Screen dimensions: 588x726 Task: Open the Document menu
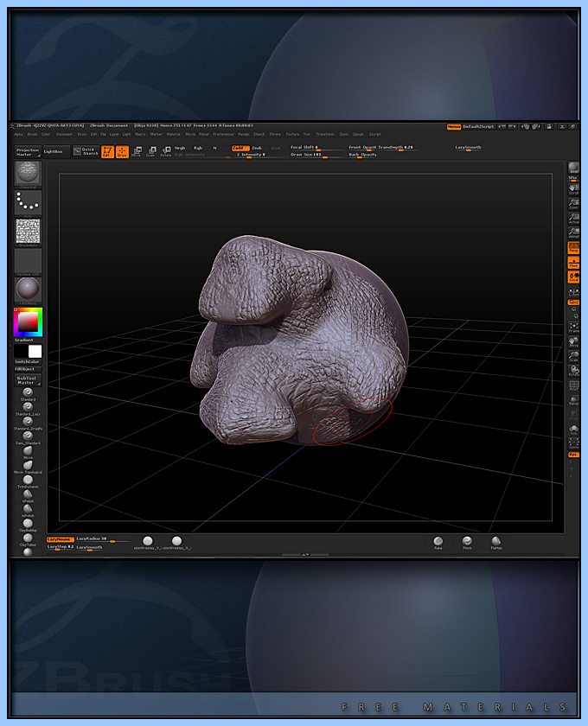point(64,134)
